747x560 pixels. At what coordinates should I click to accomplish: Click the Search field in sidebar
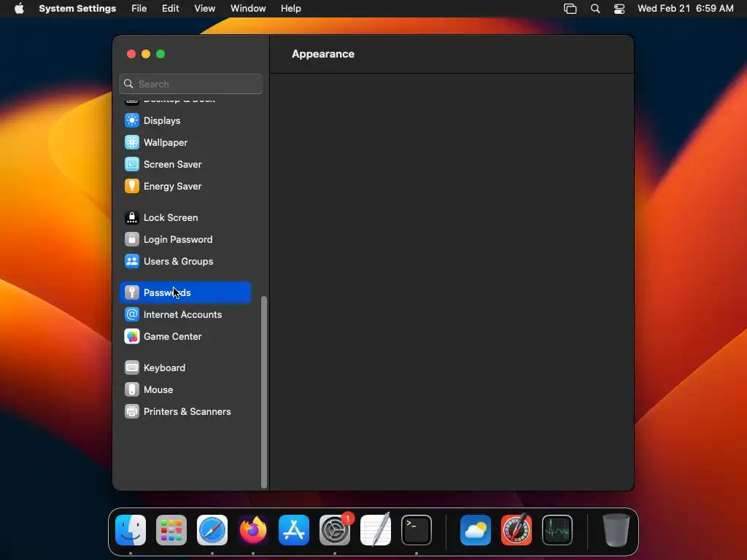(190, 84)
